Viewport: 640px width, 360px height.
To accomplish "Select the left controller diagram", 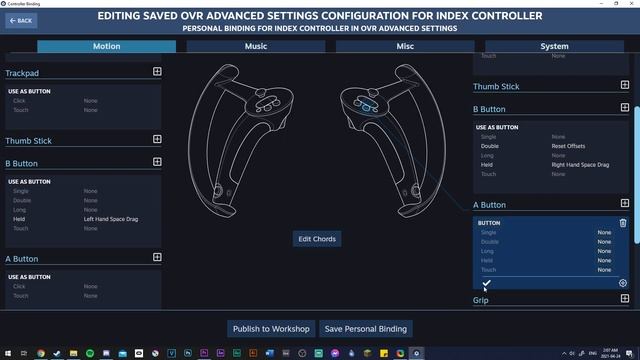I will (241, 141).
